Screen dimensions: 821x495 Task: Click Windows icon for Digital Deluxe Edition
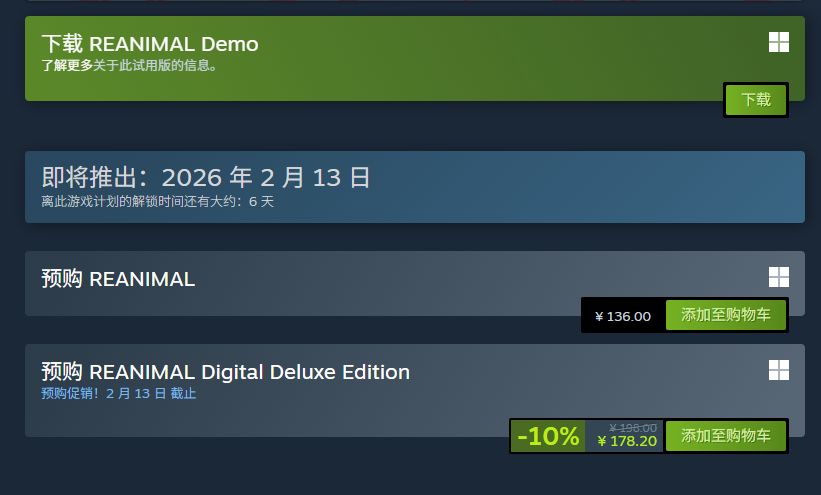coord(778,370)
